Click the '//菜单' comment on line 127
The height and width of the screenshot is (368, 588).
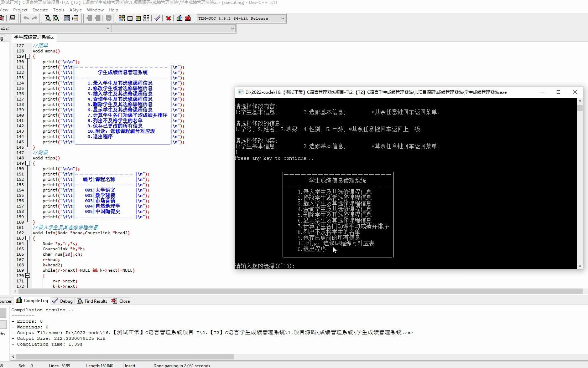40,46
